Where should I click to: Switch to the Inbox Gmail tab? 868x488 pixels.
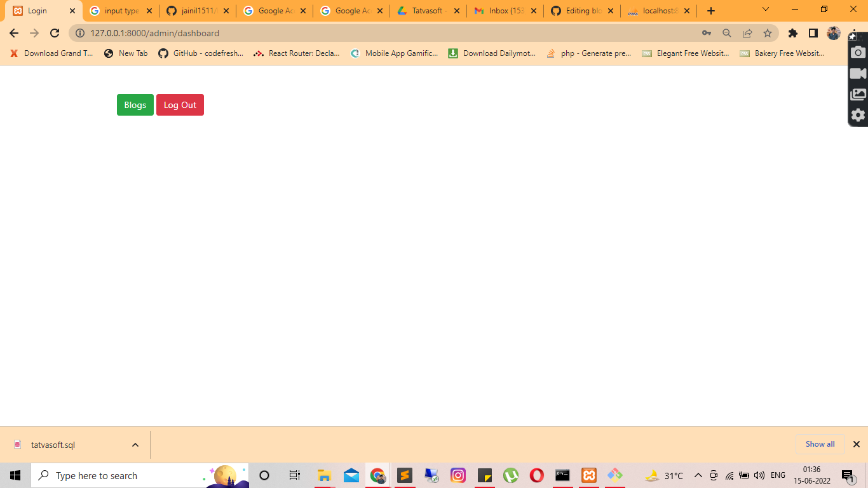click(505, 10)
